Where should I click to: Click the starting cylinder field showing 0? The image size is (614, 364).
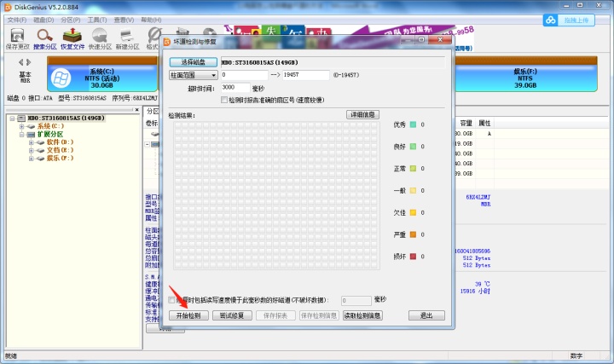click(245, 75)
